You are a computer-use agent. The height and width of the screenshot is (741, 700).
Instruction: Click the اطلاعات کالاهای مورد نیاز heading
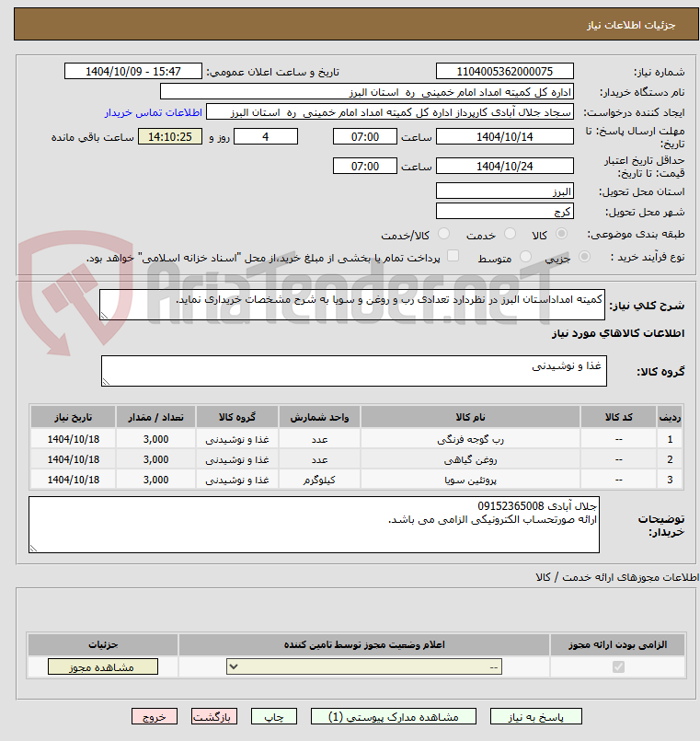pyautogui.click(x=618, y=333)
